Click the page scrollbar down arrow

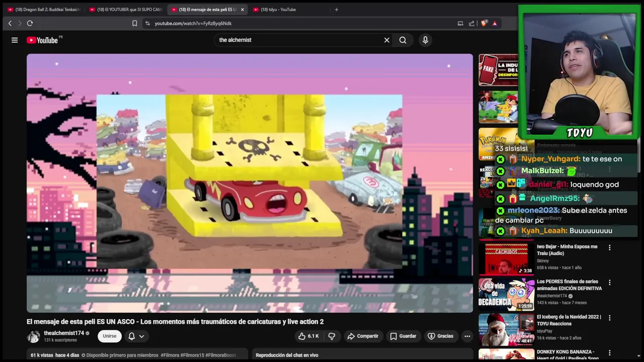(x=639, y=356)
